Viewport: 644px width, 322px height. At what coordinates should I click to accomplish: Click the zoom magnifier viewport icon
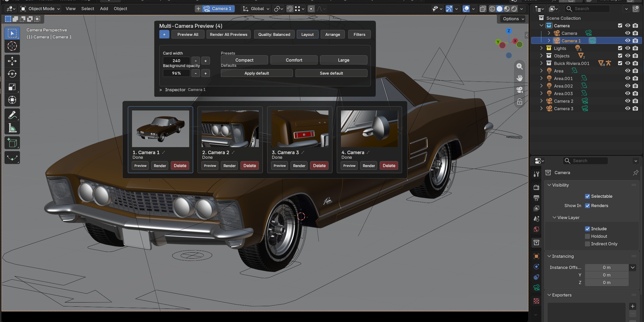pos(520,66)
